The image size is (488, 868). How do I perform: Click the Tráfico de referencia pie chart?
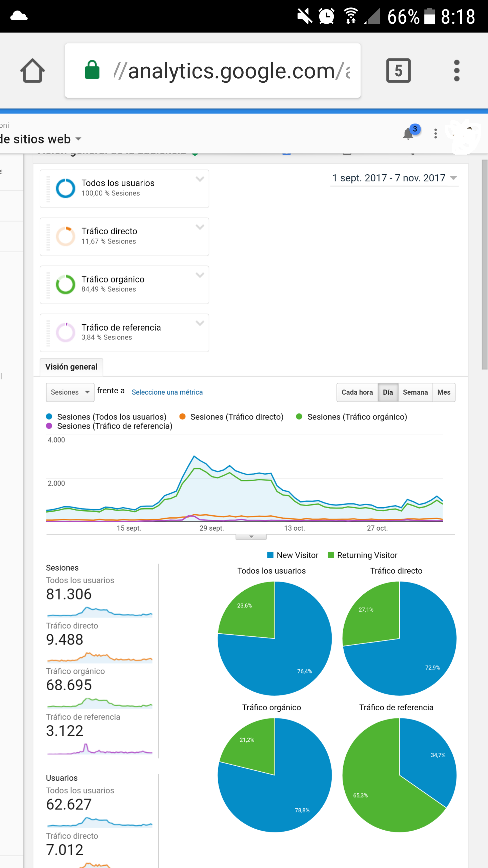point(400,775)
